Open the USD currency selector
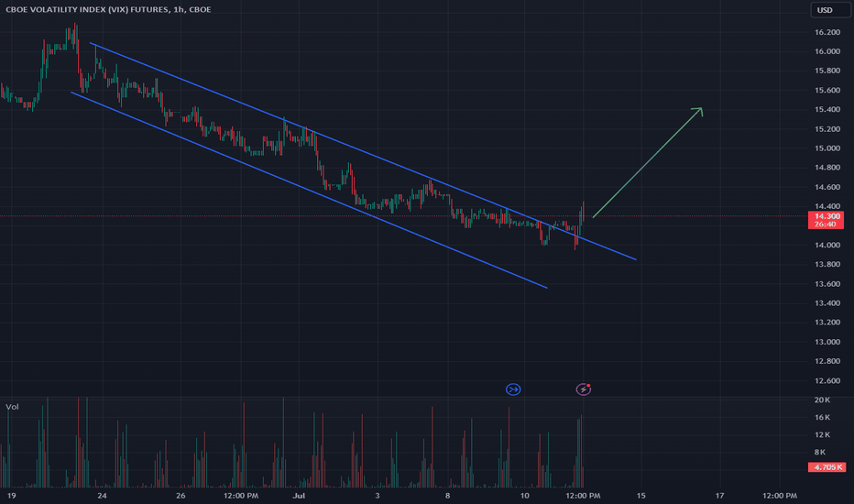Viewport: 854px width, 504px height. pos(829,10)
